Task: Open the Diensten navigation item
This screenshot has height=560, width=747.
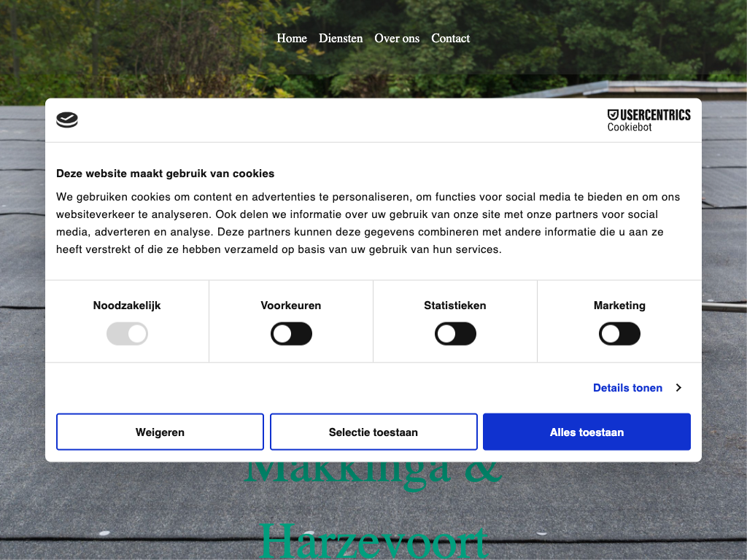Action: pyautogui.click(x=341, y=39)
